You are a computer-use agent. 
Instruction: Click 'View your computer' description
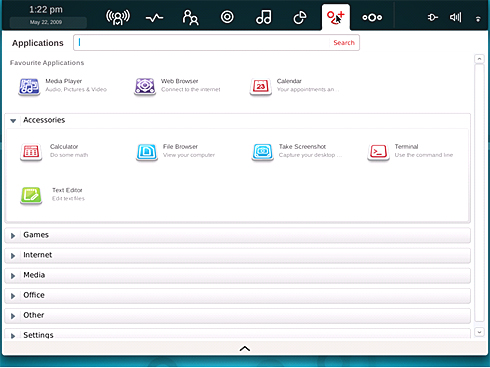[x=189, y=155]
